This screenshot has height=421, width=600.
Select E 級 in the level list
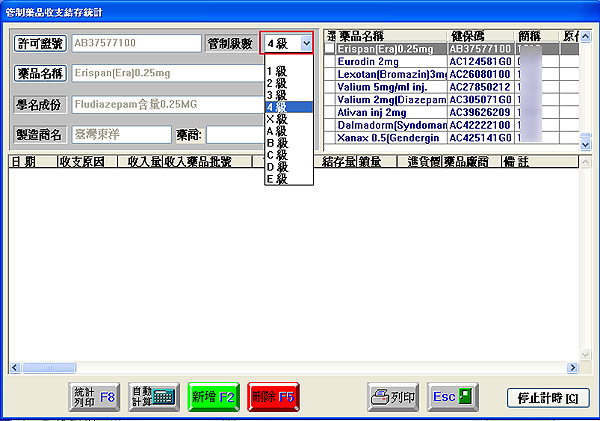[276, 179]
